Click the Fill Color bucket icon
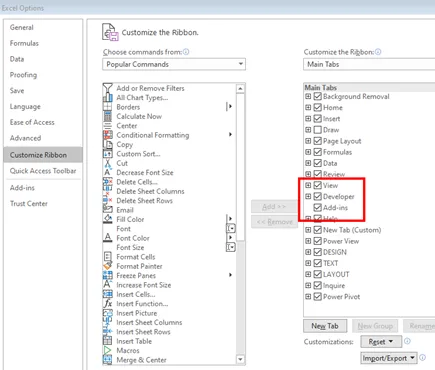 [108, 219]
